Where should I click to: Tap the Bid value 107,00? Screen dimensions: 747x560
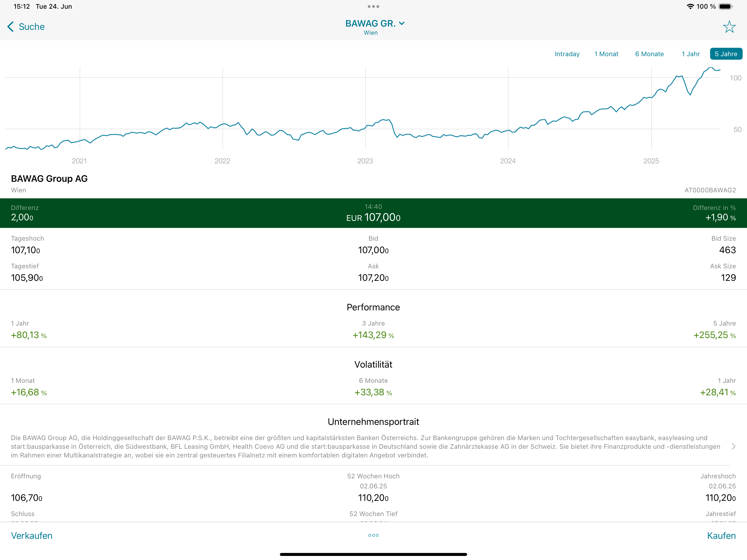tap(373, 250)
